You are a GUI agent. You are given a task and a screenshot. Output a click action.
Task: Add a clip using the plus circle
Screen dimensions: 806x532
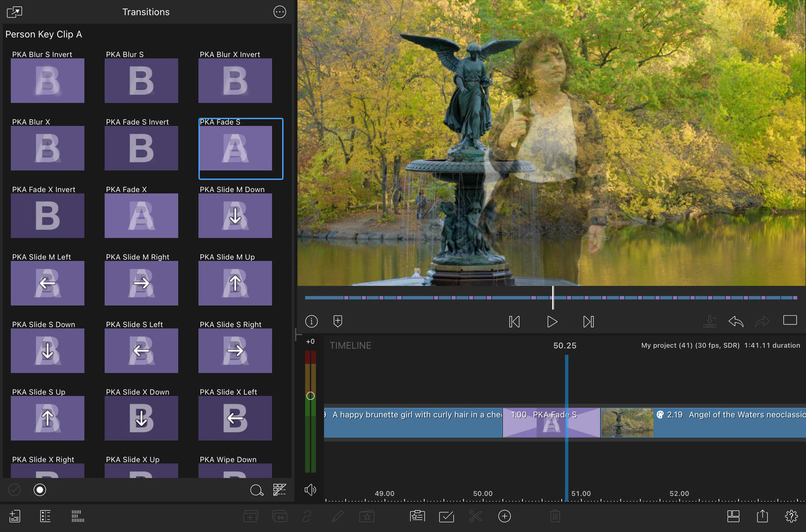click(504, 516)
